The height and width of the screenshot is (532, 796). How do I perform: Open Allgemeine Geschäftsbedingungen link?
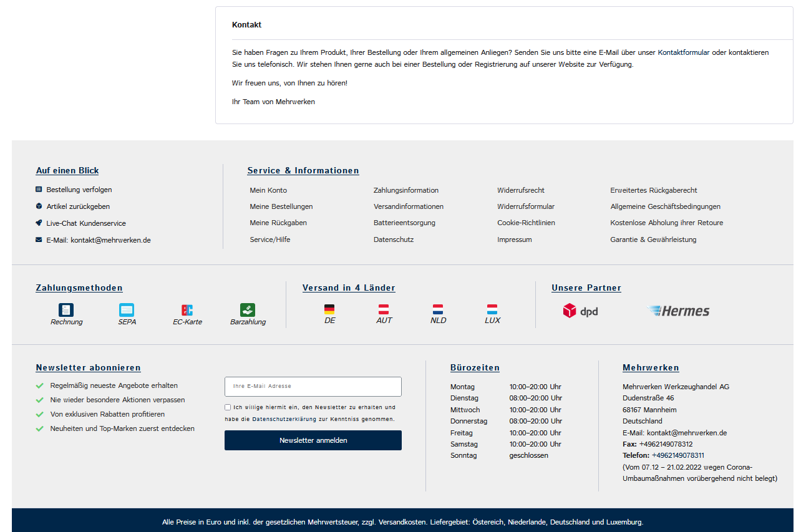coord(665,206)
